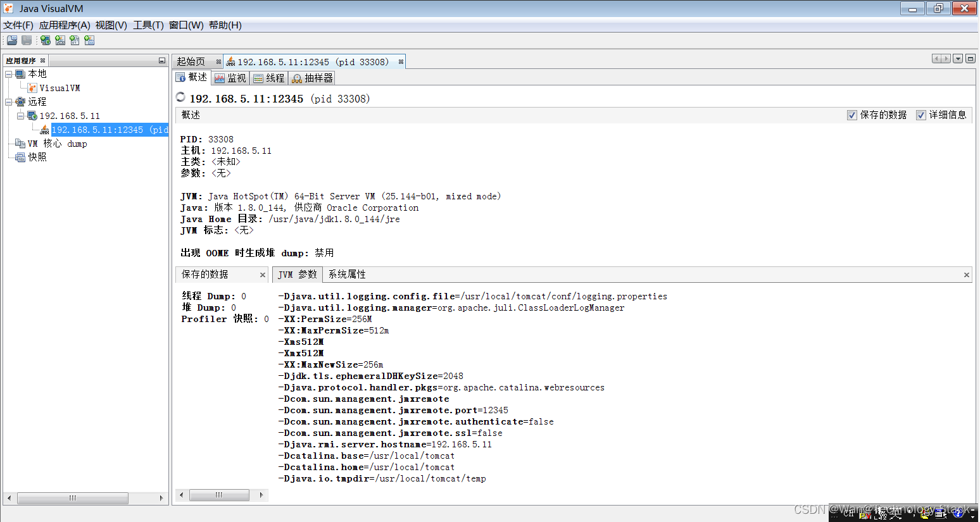Select 192.168.5.11 host tree item
The width and height of the screenshot is (980, 522).
(70, 116)
